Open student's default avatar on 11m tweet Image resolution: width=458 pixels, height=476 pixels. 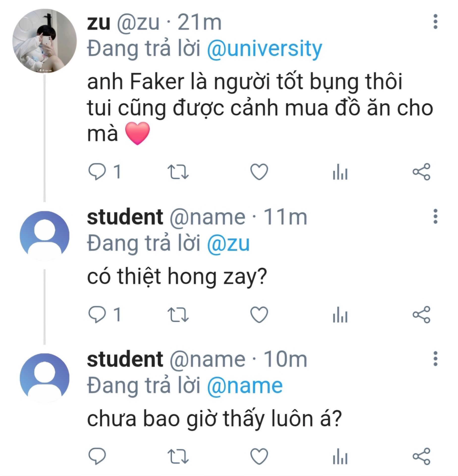pos(45,236)
